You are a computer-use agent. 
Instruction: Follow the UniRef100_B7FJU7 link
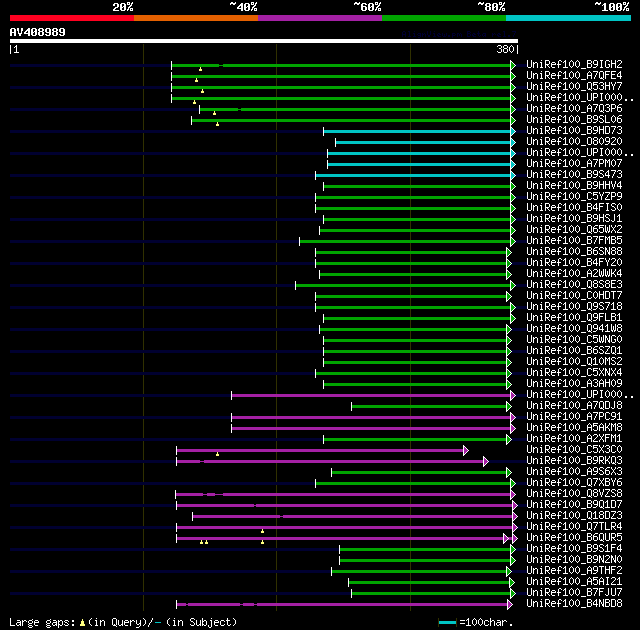[x=574, y=593]
